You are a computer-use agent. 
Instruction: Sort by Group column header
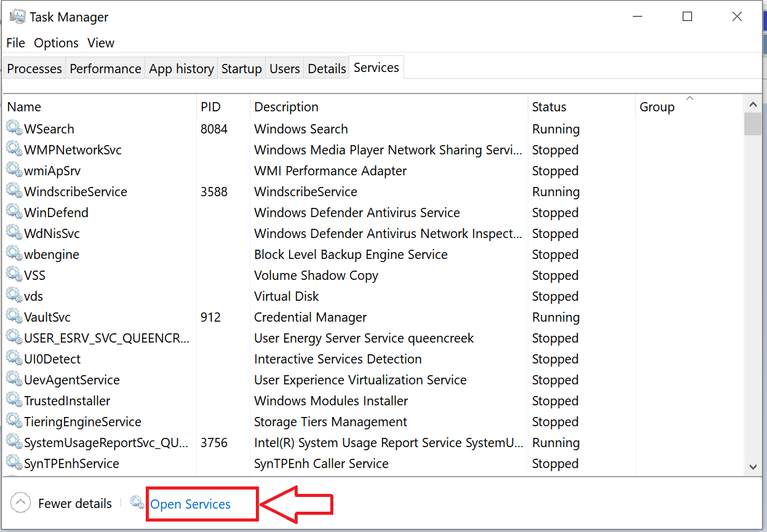point(690,107)
